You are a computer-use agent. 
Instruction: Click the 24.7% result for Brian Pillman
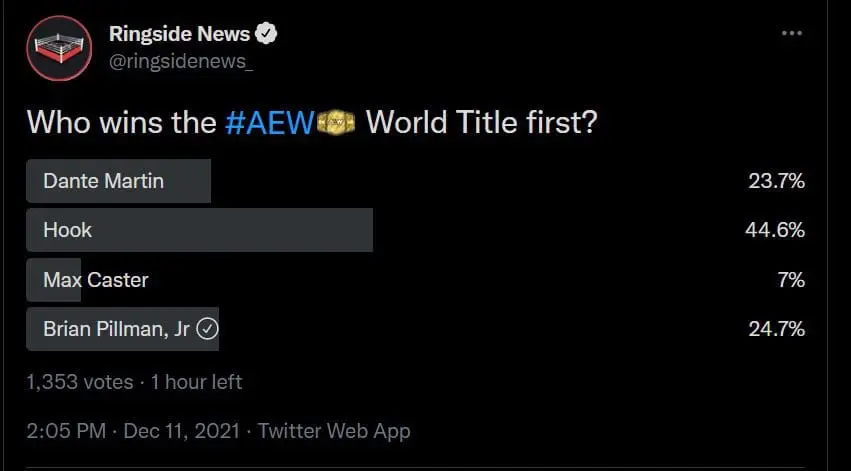(x=776, y=329)
